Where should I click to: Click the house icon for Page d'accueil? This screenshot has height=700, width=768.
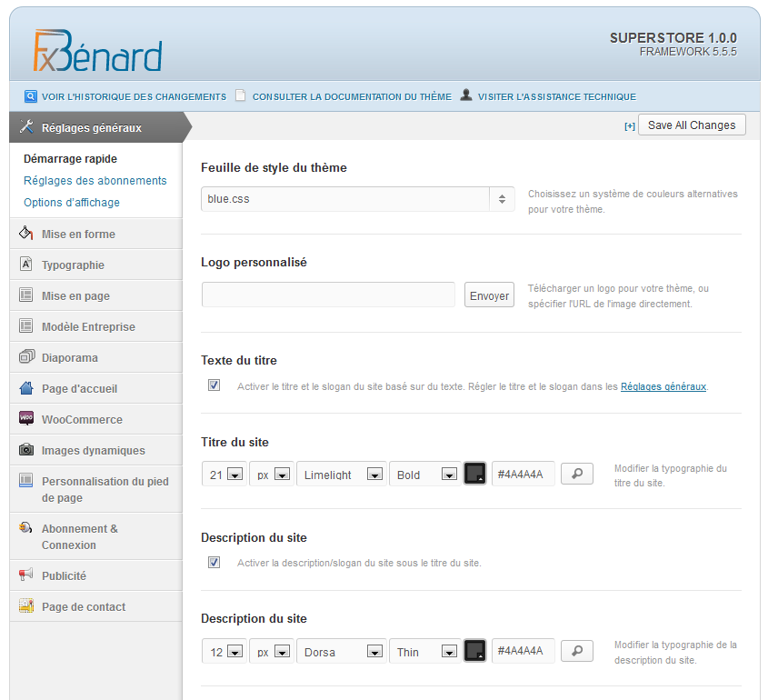26,388
